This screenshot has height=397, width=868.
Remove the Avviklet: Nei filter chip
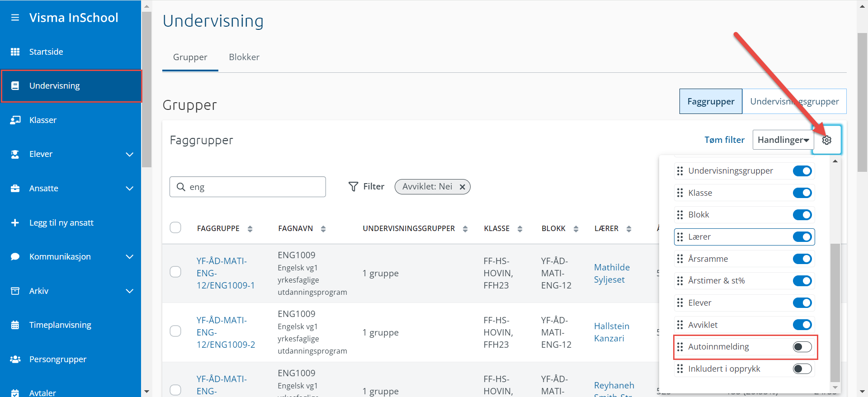462,187
